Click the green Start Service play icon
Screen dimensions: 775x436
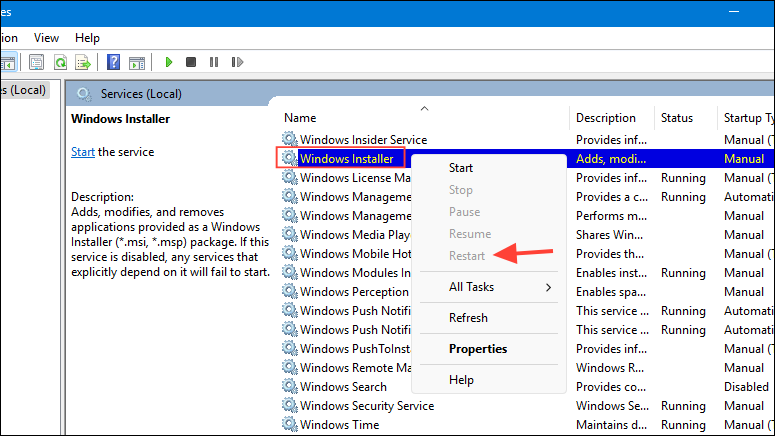(x=169, y=62)
